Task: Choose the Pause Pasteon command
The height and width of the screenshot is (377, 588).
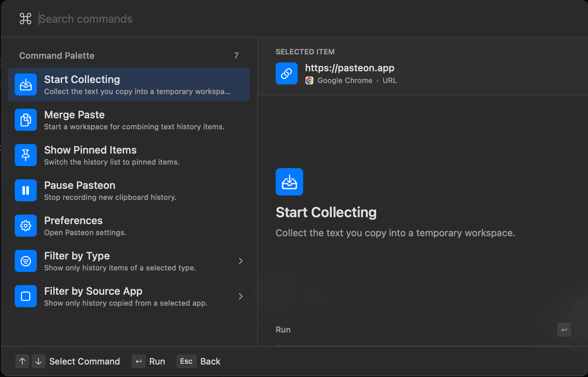Action: pyautogui.click(x=129, y=190)
